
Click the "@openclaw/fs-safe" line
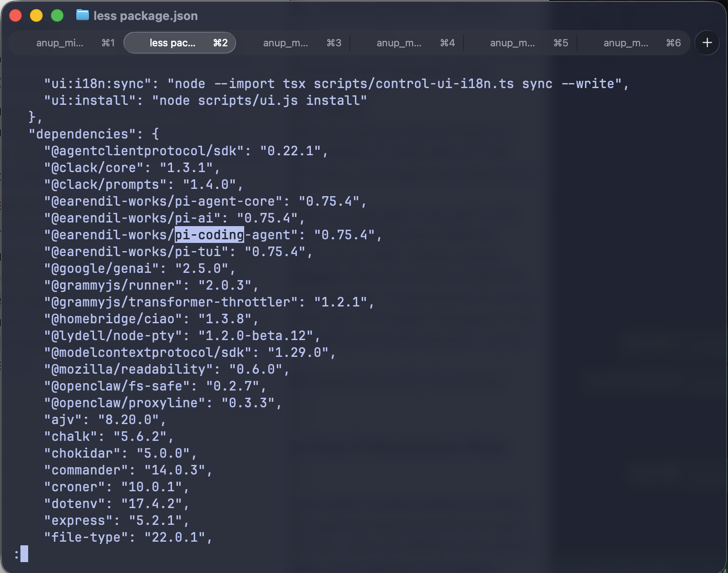(x=155, y=386)
